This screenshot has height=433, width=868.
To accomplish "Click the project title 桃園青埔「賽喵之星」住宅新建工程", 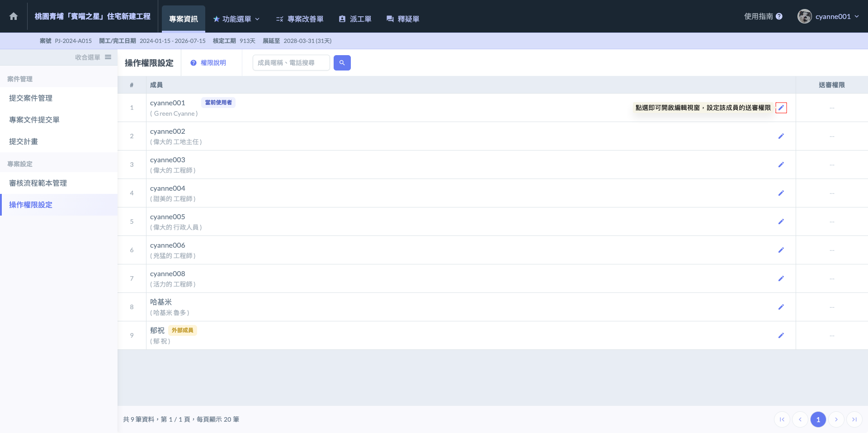I will coord(93,16).
